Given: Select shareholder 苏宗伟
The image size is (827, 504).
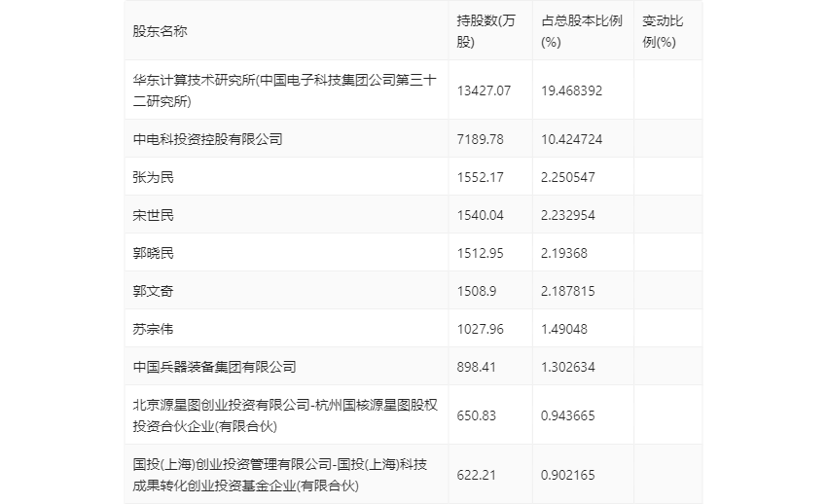Looking at the screenshot, I should 153,329.
